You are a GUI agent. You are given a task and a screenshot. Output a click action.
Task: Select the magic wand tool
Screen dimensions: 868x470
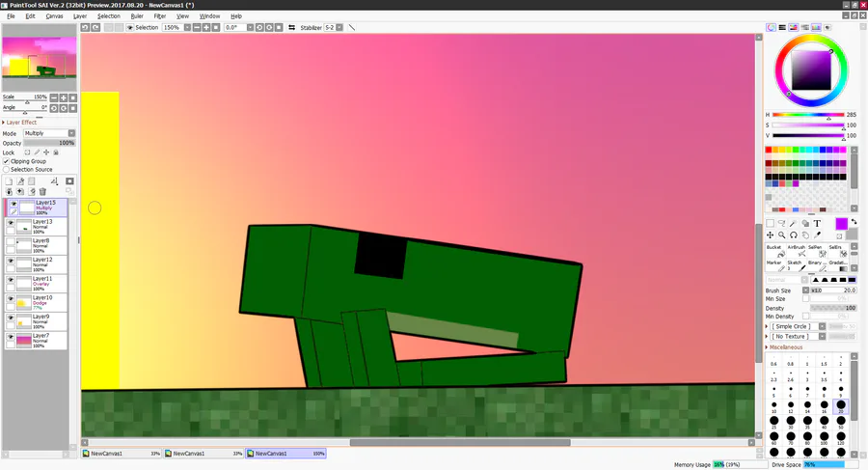click(x=794, y=223)
